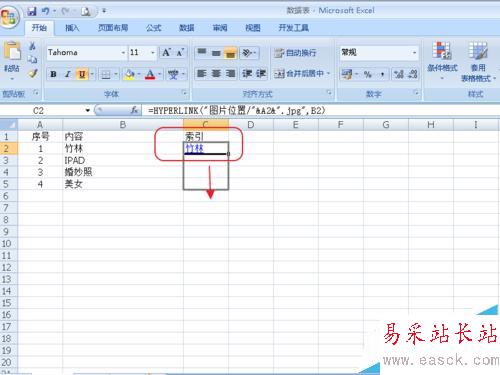Screen dimensions: 500x375
Task: Switch to 插入 Insert tab
Action: tap(72, 28)
